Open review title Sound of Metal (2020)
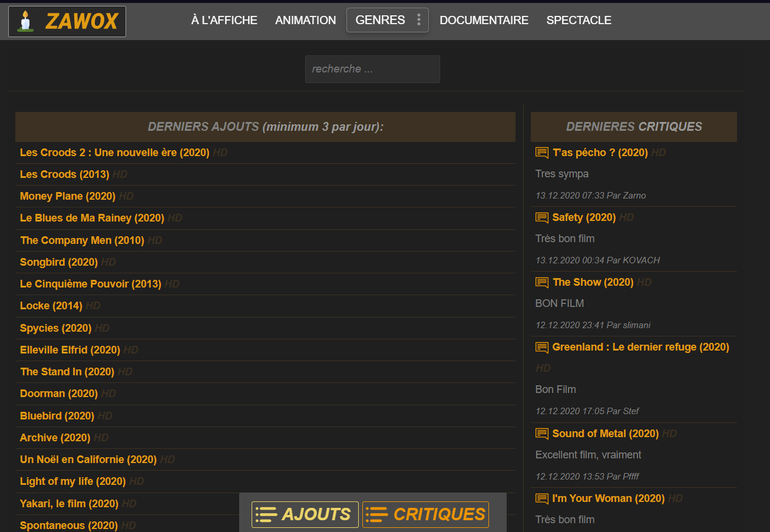Image resolution: width=770 pixels, height=532 pixels. (606, 434)
